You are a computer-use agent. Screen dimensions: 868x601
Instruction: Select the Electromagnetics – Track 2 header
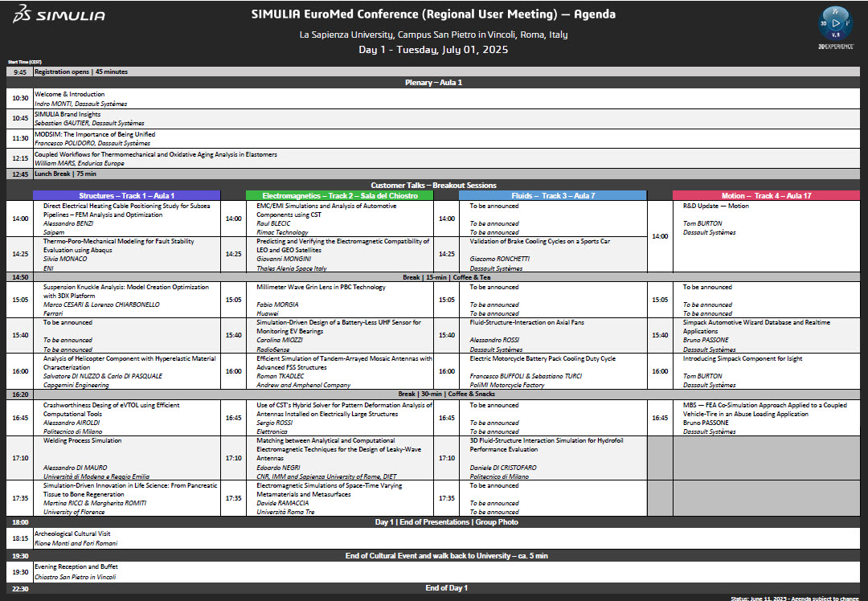pos(340,195)
